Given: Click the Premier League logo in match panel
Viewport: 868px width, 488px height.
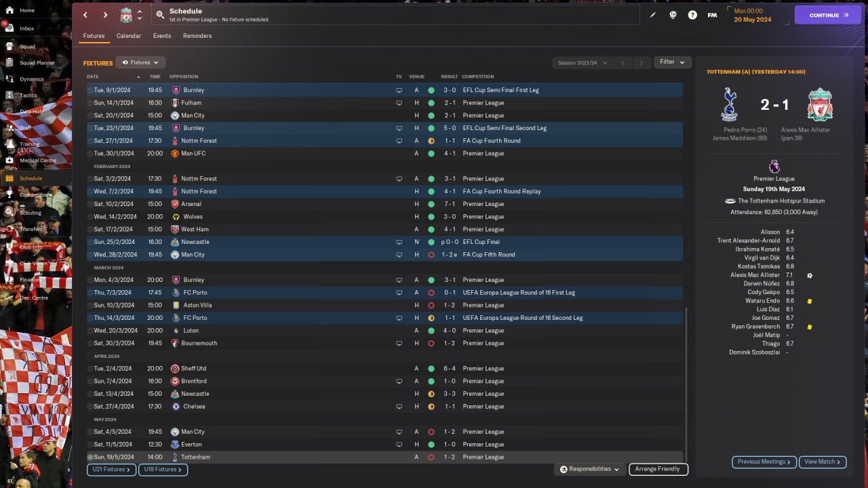Looking at the screenshot, I should (x=774, y=167).
